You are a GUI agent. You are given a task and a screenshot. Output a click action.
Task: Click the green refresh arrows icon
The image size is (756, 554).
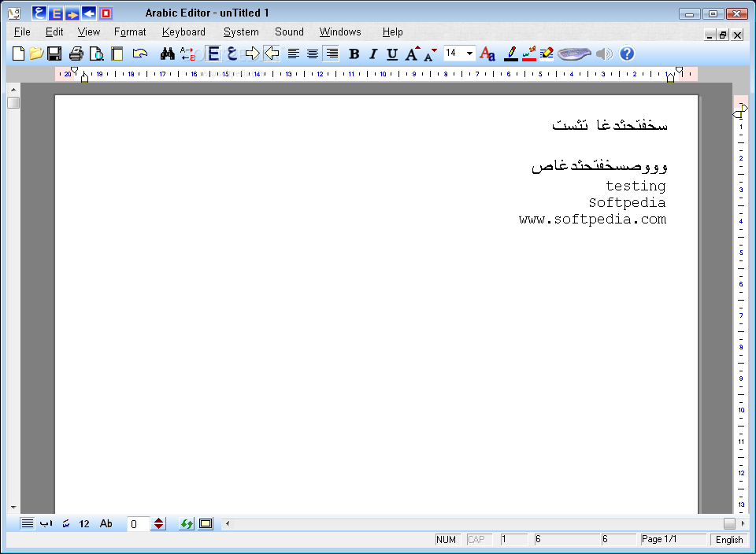187,523
